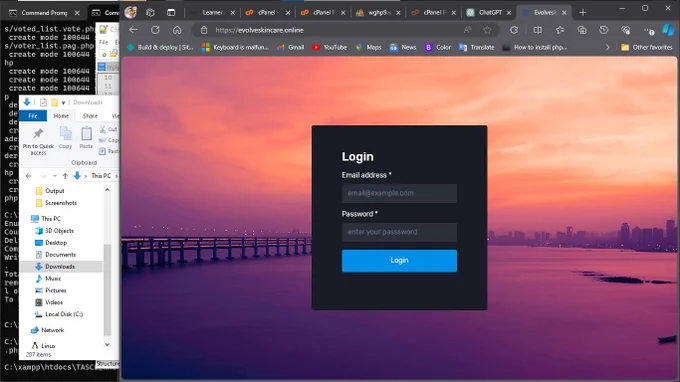Open browser Extensions icon

coord(514,30)
